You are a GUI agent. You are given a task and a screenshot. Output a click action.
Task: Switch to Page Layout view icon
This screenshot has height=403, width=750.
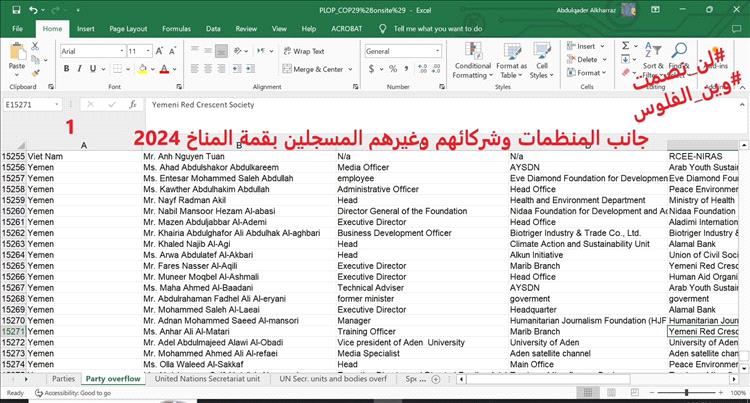[611, 392]
